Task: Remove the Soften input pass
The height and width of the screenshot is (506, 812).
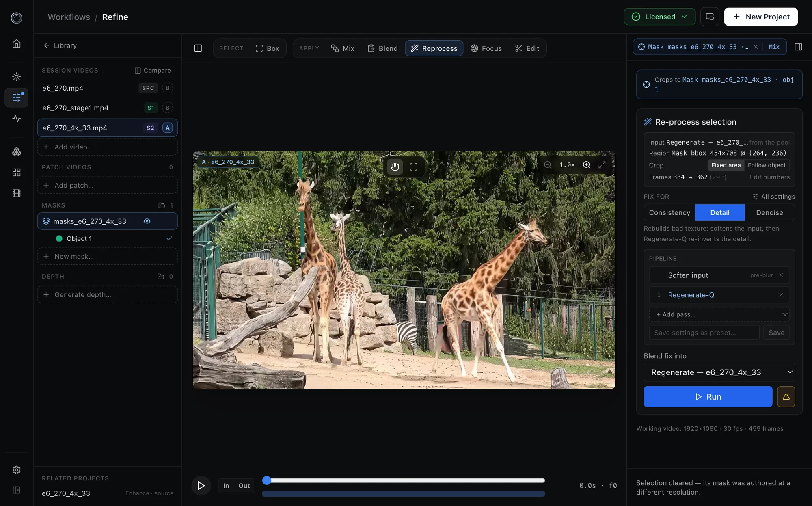Action: tap(781, 275)
